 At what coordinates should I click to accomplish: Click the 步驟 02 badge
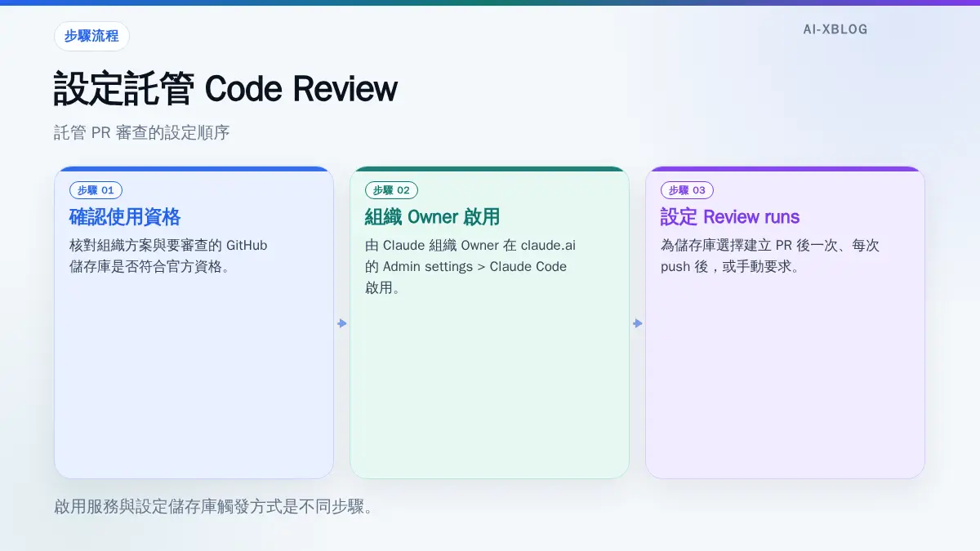pyautogui.click(x=392, y=190)
